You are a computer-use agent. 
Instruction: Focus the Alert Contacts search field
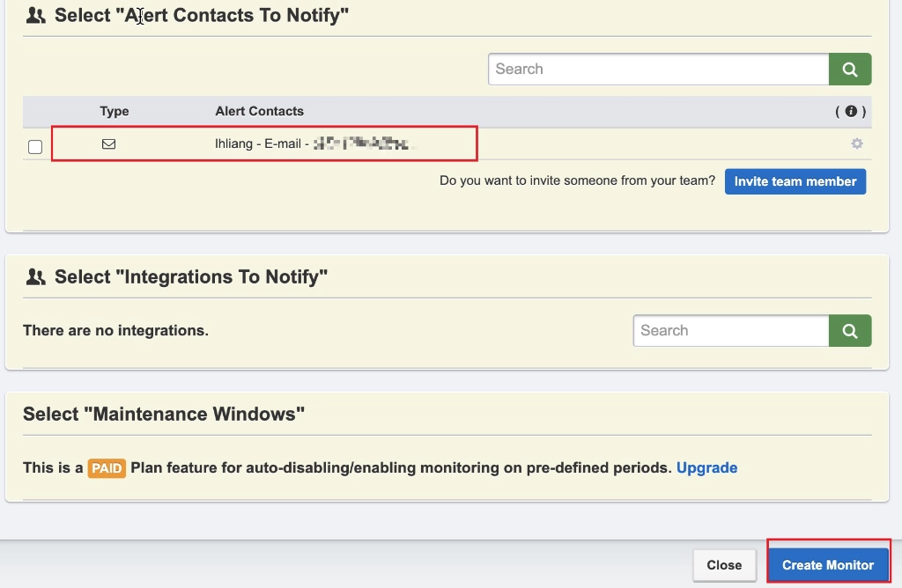click(x=658, y=70)
